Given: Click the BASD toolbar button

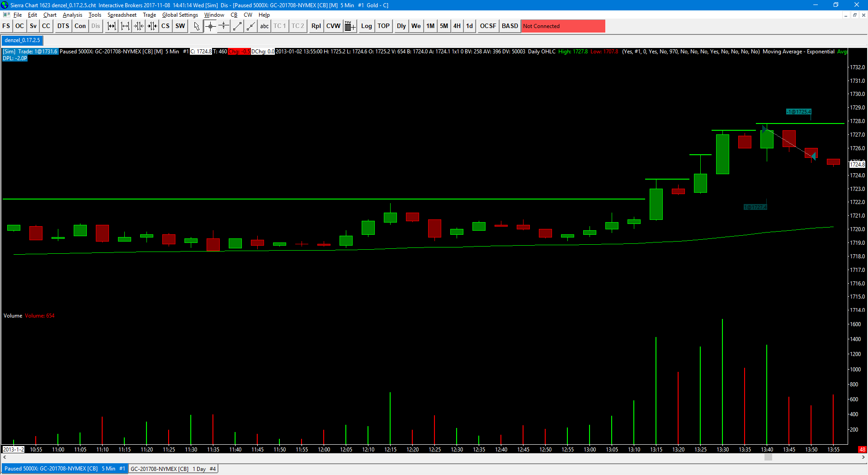Looking at the screenshot, I should [510, 26].
